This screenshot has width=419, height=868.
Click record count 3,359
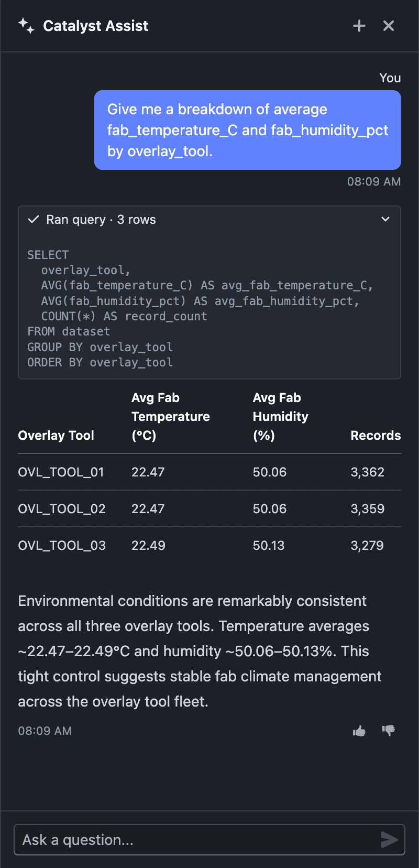368,509
